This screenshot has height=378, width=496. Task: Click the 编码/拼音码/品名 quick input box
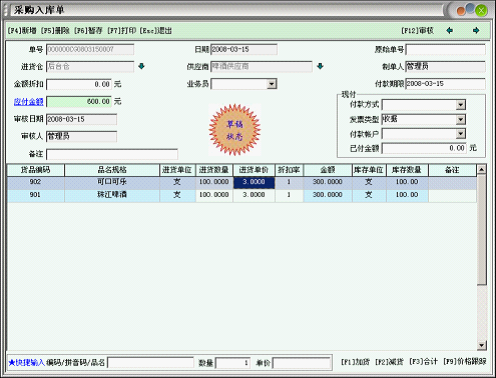point(151,363)
